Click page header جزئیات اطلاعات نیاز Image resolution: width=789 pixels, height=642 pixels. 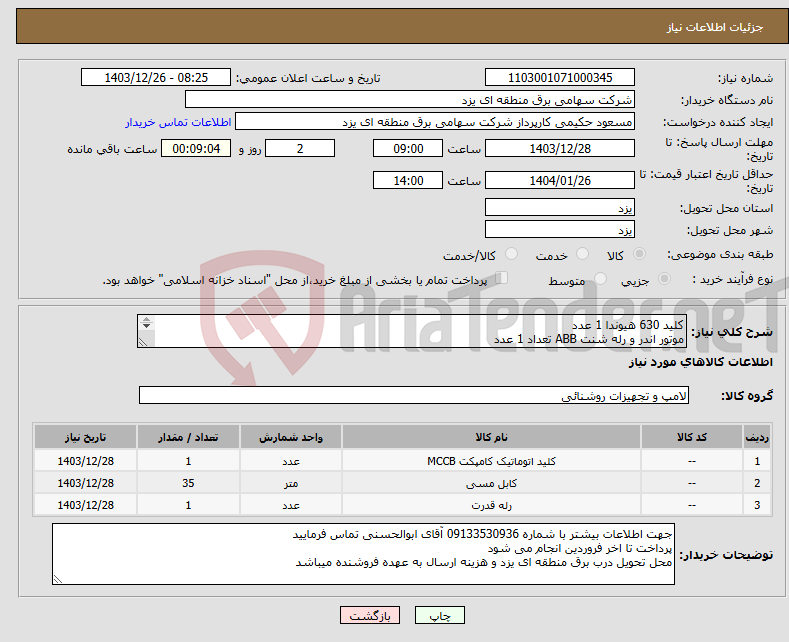pos(715,27)
